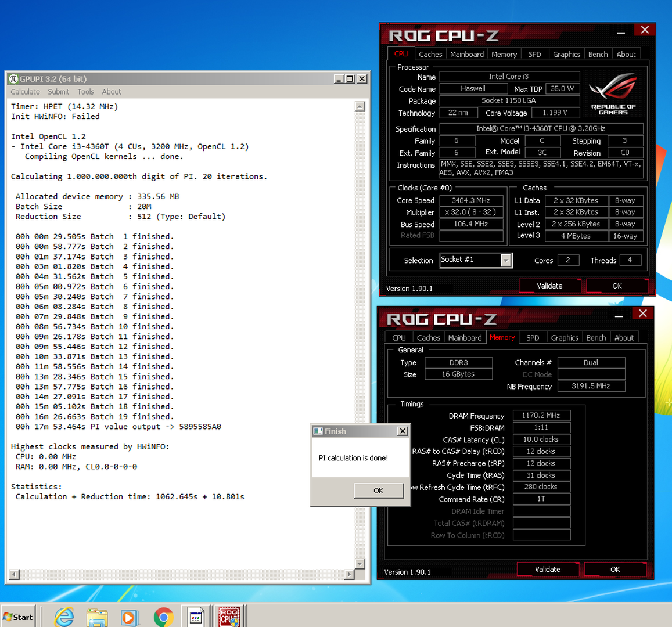The image size is (672, 627).
Task: Open the About menu in GPUPI
Action: coord(112,92)
